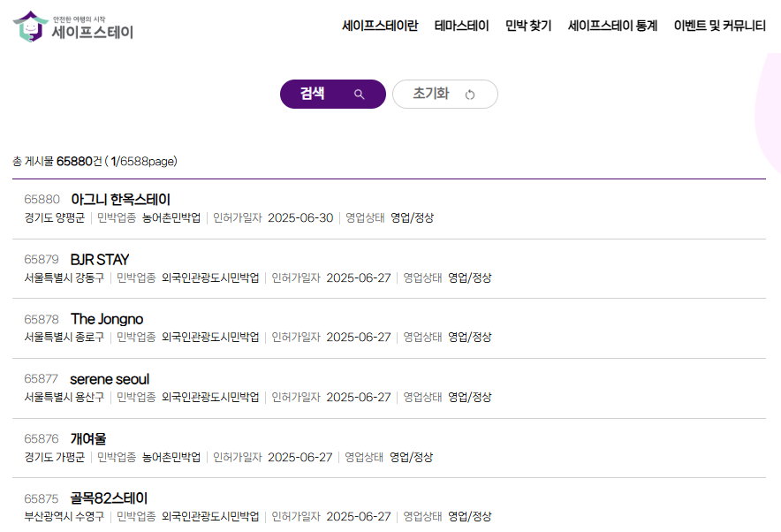Screen dimensions: 781x532
Task: Open the 이벤트 및 커뮤니티 menu
Action: pyautogui.click(x=720, y=26)
